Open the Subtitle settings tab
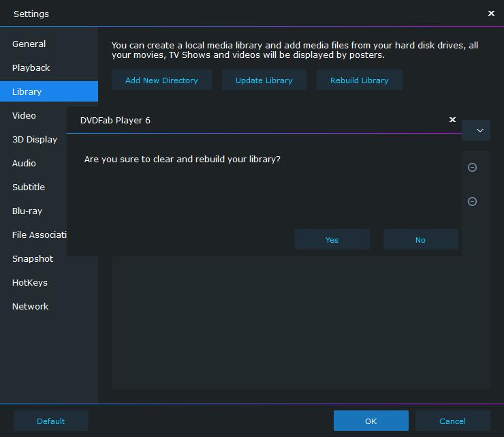 [33, 187]
